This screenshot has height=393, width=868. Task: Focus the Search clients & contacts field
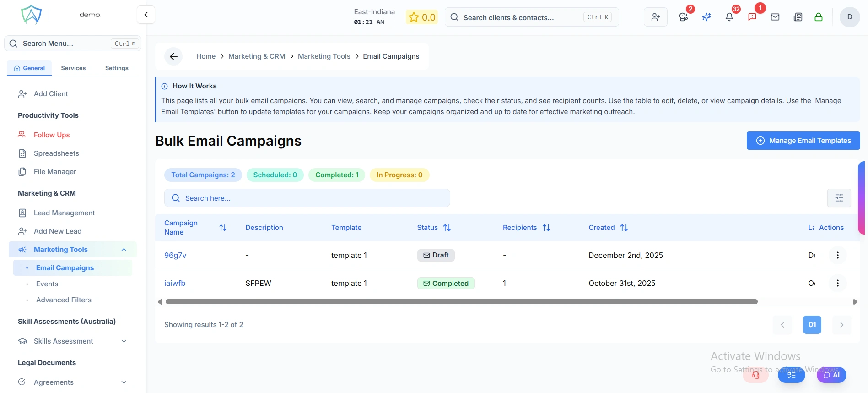(x=532, y=17)
